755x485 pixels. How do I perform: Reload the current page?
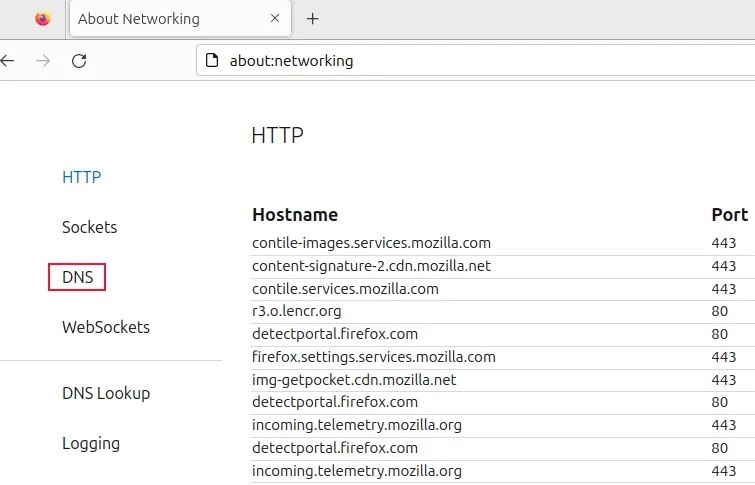79,60
